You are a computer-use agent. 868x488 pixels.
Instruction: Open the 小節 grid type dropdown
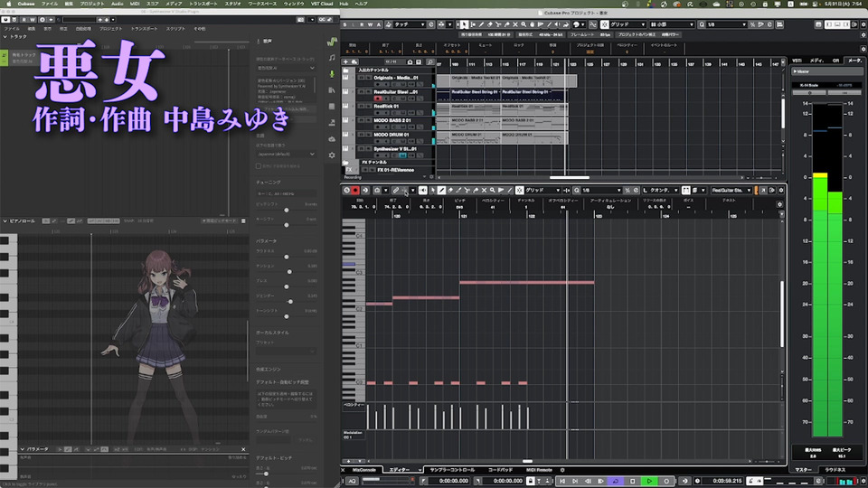672,24
